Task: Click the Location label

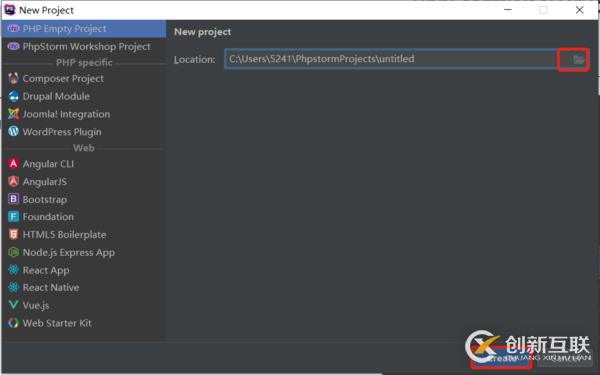Action: (194, 59)
